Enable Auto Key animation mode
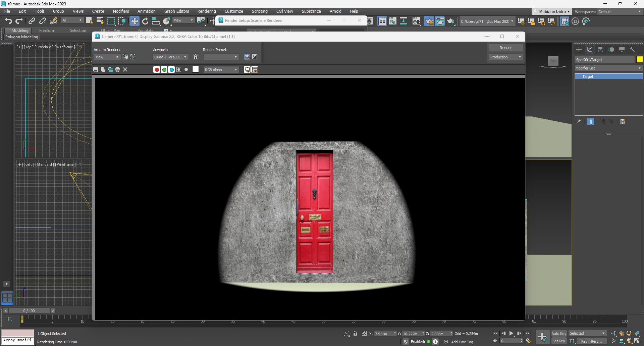 (558, 333)
